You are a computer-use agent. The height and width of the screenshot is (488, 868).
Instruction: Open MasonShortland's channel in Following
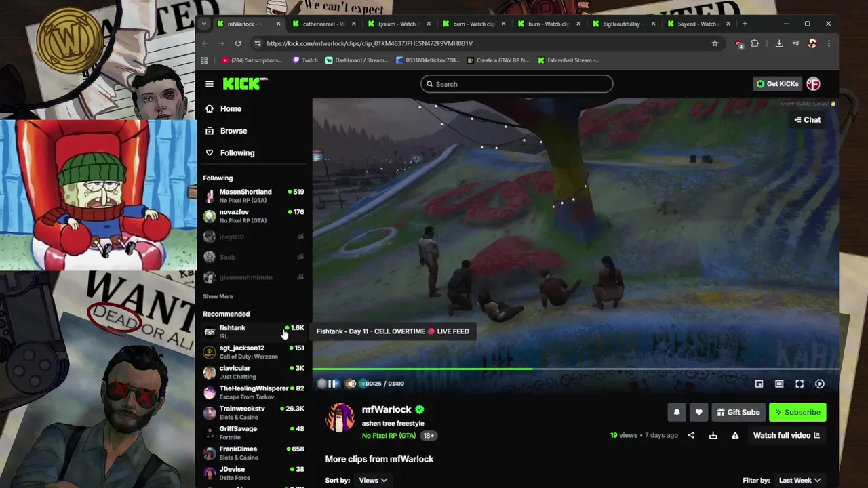254,196
